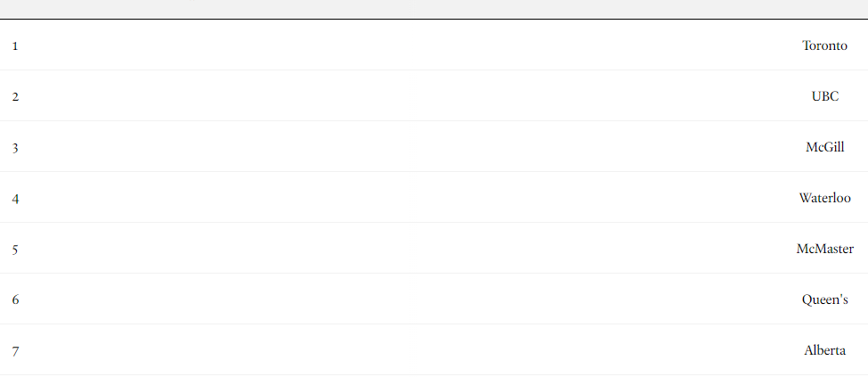Click the gray table header bar
The image size is (868, 377).
pyautogui.click(x=434, y=9)
